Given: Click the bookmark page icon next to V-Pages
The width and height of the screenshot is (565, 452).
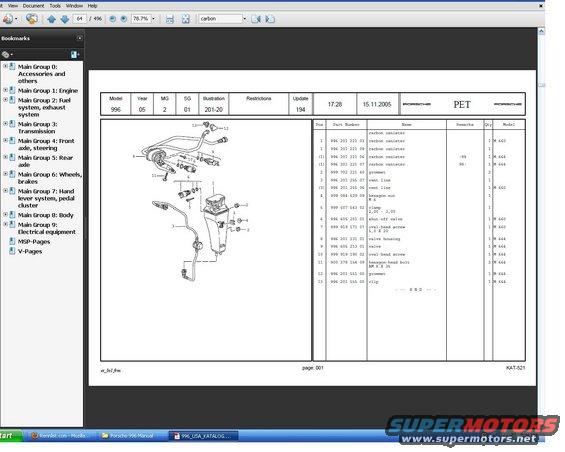Looking at the screenshot, I should [12, 251].
